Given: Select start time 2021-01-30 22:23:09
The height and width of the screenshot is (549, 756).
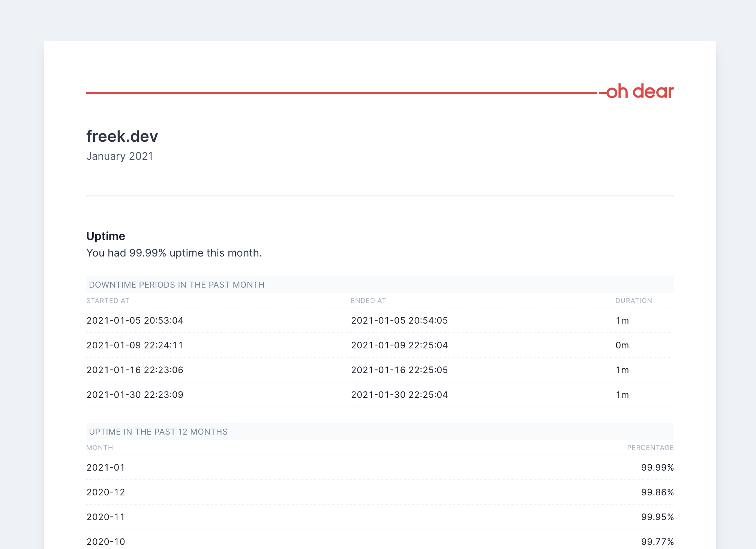Looking at the screenshot, I should (x=135, y=395).
